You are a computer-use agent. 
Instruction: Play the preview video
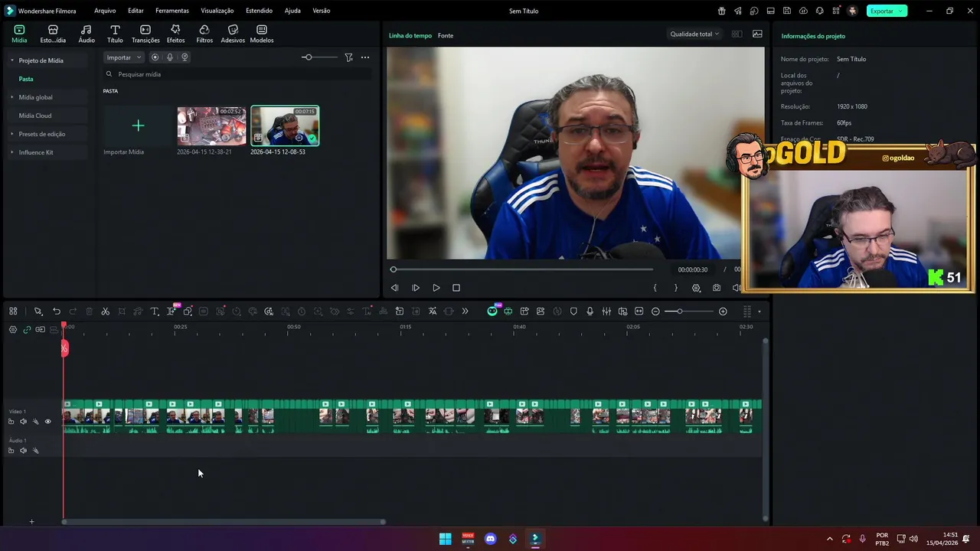(x=436, y=288)
